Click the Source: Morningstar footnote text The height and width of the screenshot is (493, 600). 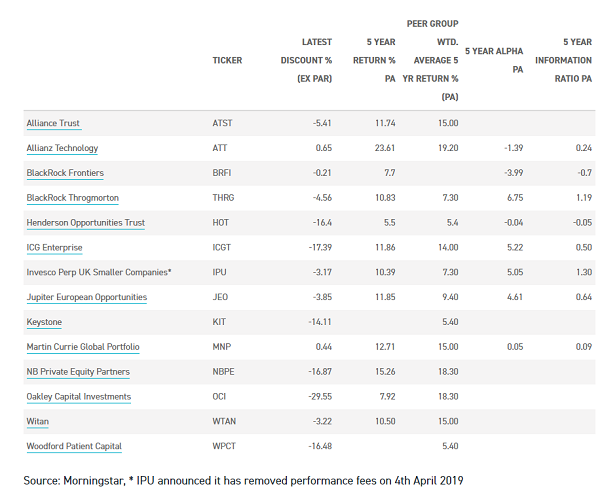(x=243, y=481)
